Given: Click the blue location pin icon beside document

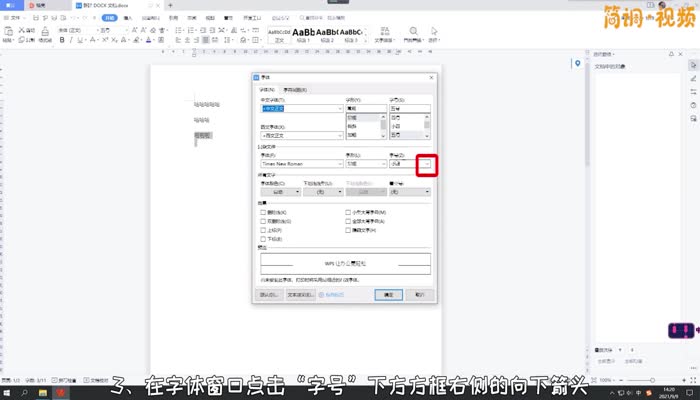Looking at the screenshot, I should click(x=578, y=65).
